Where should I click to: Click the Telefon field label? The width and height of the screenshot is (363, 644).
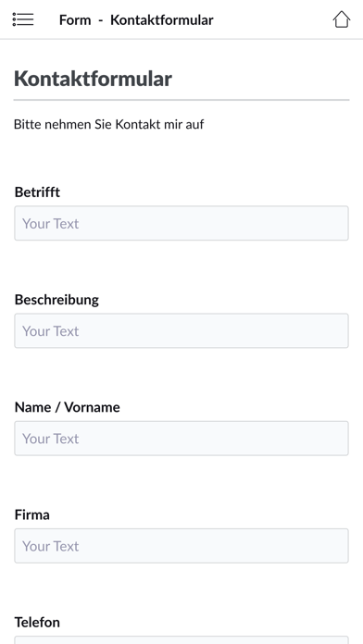click(x=37, y=622)
